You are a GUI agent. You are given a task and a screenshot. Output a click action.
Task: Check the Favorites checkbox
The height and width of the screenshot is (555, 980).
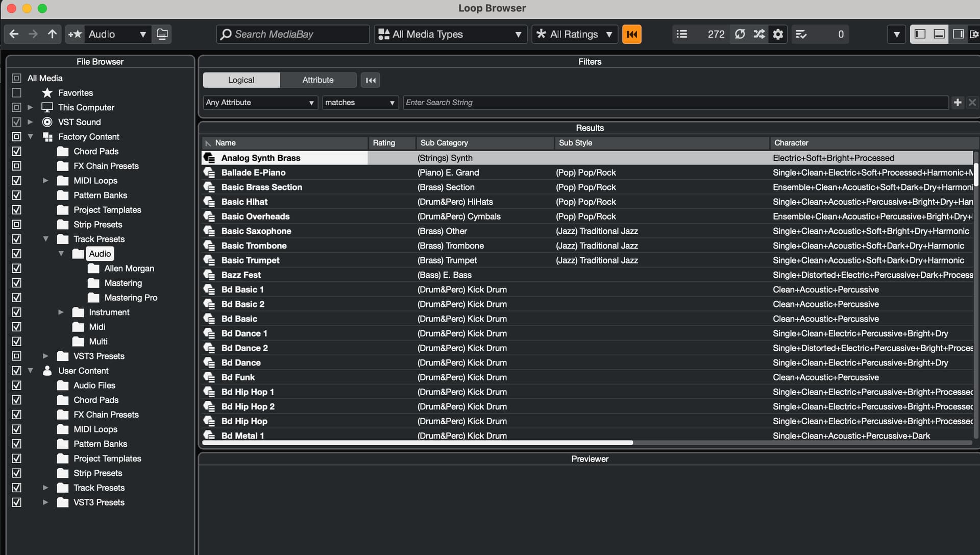point(16,93)
